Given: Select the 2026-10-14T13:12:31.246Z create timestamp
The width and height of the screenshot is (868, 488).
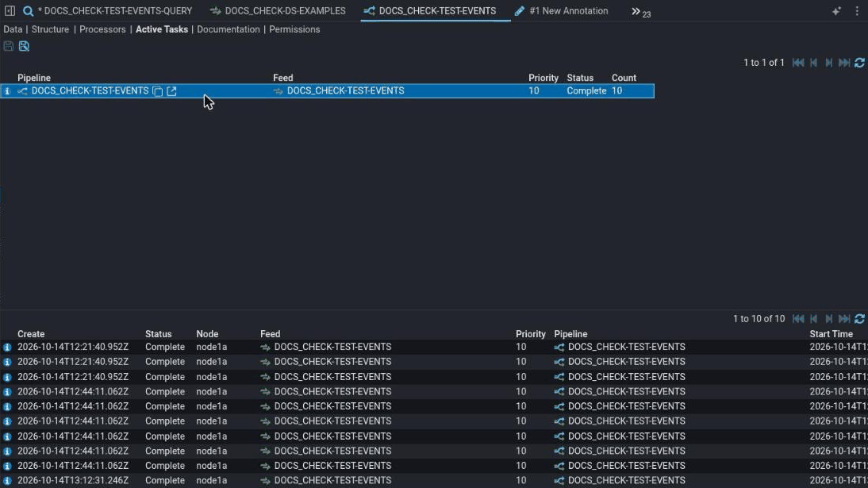Looking at the screenshot, I should [72, 480].
